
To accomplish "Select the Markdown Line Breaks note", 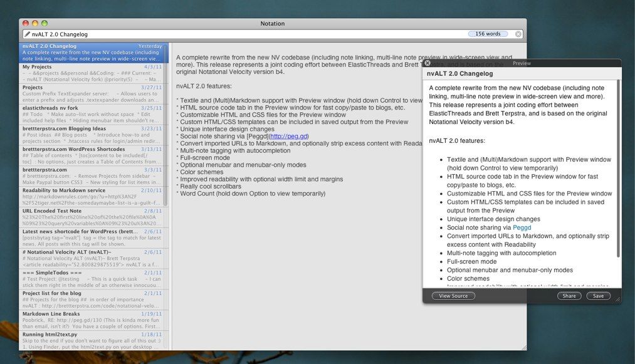I will click(92, 320).
